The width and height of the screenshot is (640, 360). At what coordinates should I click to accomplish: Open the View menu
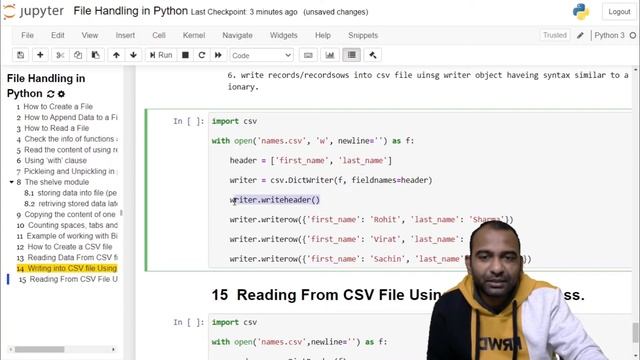coord(90,36)
